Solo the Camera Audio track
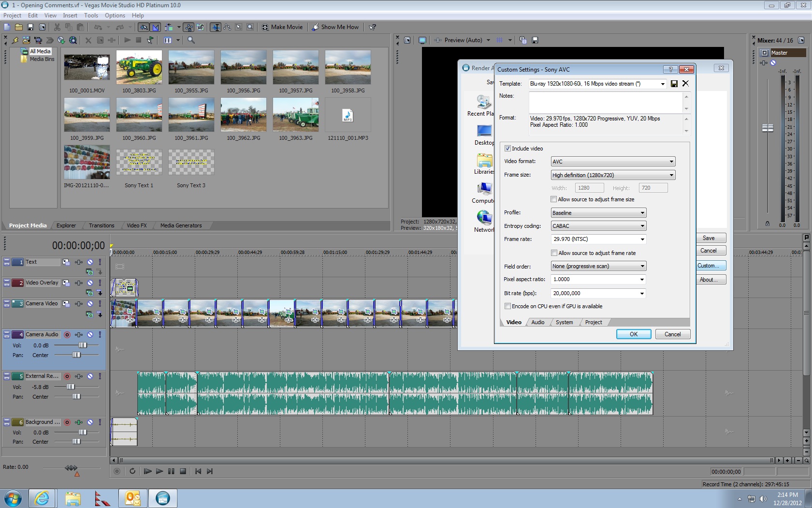 pos(100,334)
